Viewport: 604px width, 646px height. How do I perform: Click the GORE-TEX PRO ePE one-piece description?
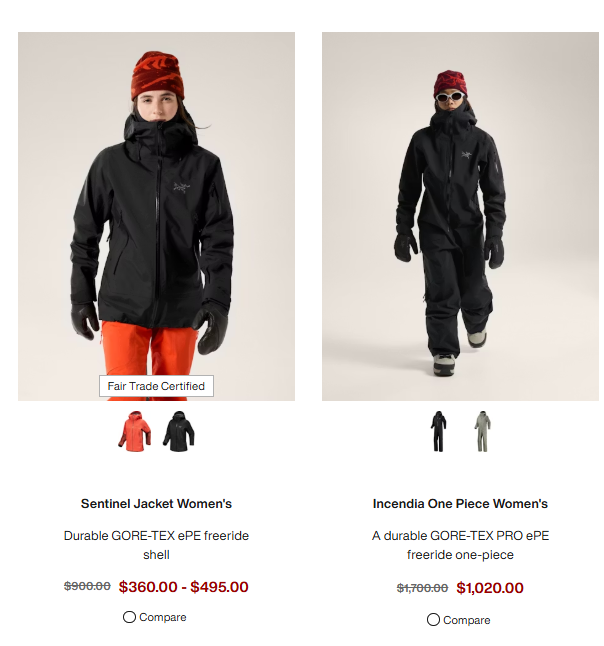coord(460,545)
